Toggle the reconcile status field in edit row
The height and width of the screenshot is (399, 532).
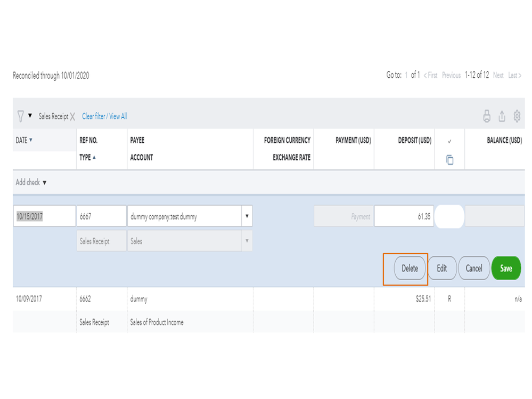tap(449, 217)
